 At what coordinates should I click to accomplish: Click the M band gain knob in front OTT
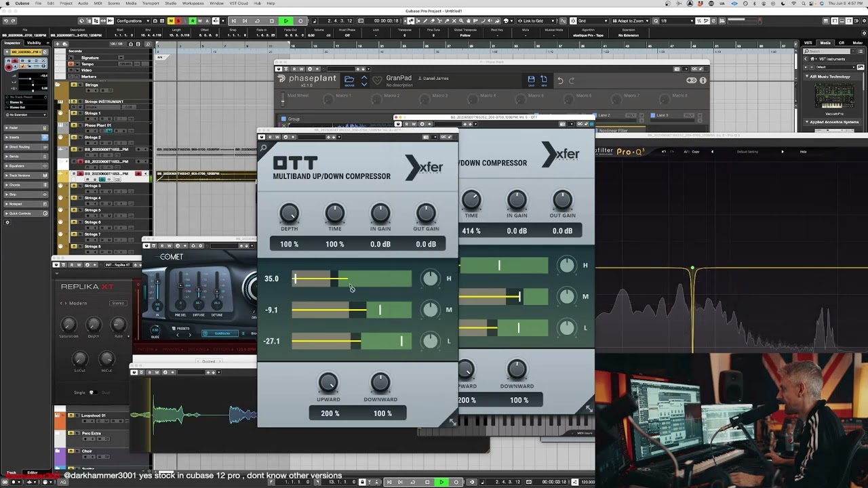pyautogui.click(x=430, y=310)
